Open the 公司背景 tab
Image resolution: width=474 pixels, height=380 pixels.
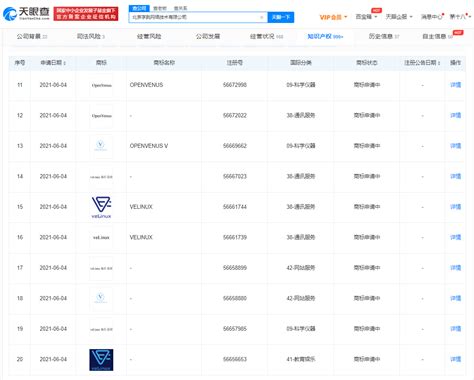pos(32,36)
